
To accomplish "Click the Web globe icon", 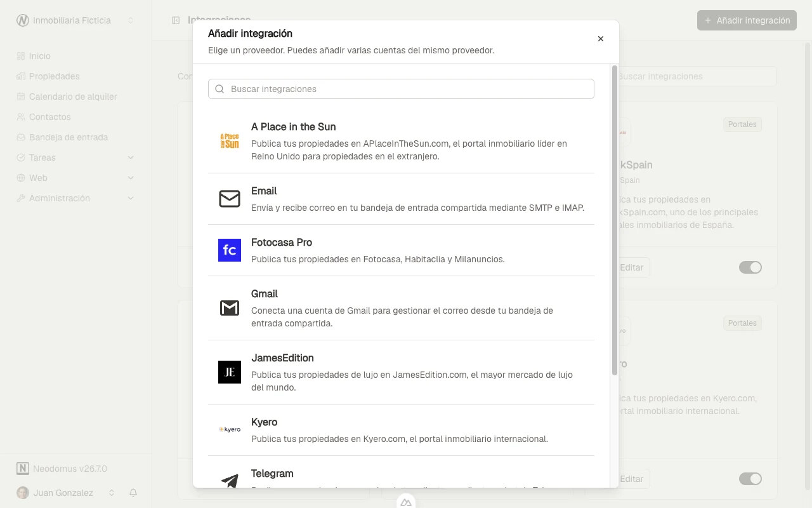I will point(21,178).
